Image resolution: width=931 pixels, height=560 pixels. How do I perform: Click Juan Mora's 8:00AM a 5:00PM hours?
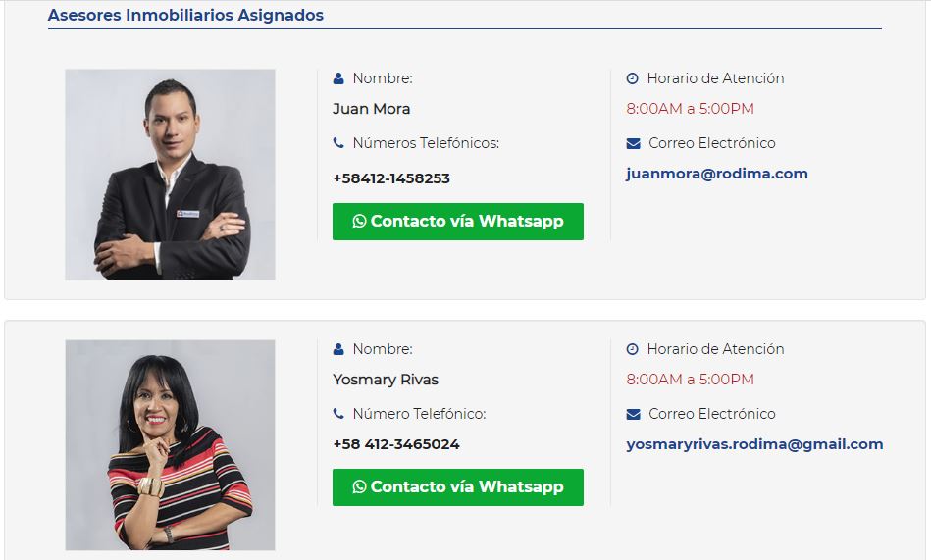click(690, 109)
